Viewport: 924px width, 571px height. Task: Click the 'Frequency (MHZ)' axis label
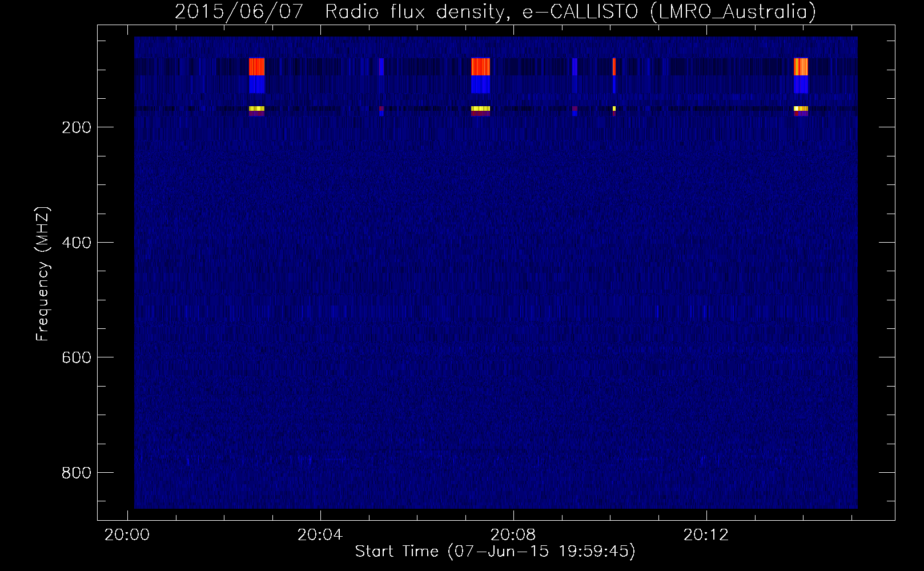coord(43,274)
